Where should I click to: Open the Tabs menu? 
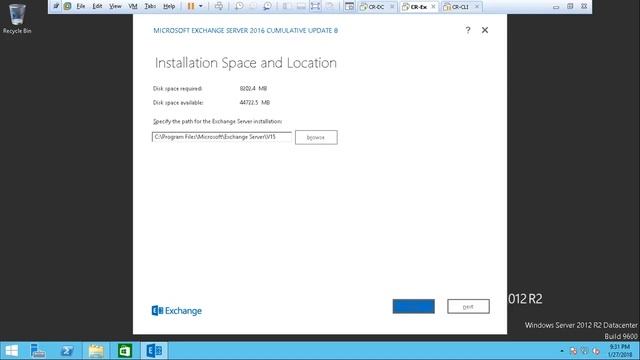tap(150, 6)
